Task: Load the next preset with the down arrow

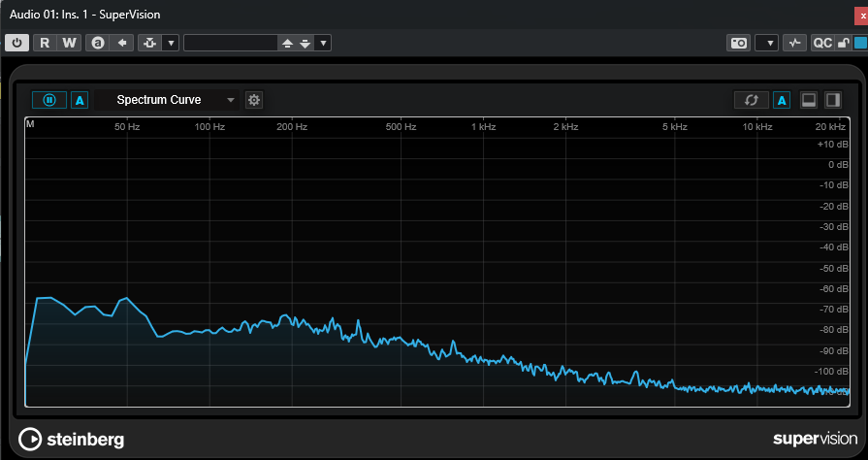Action: coord(305,43)
